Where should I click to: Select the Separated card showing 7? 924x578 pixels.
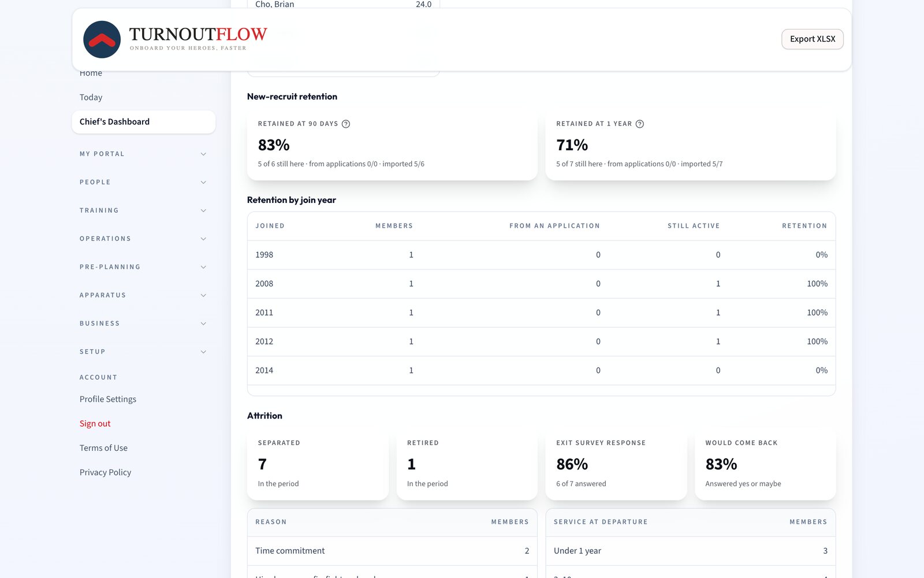pyautogui.click(x=318, y=464)
